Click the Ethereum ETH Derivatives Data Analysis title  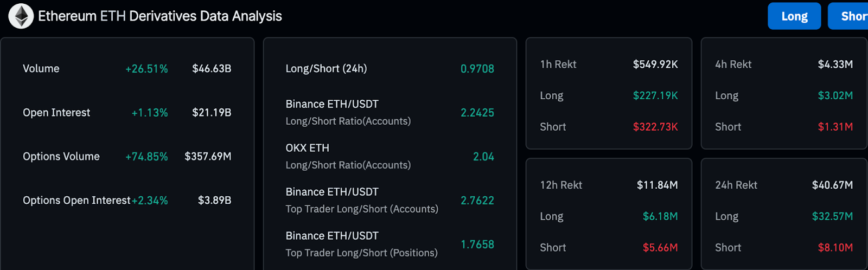(x=160, y=16)
